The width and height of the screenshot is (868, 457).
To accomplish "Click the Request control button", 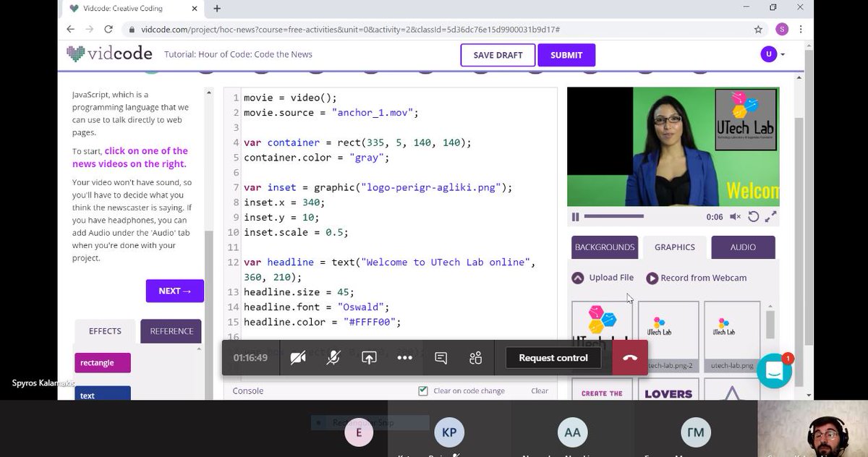I will [553, 358].
